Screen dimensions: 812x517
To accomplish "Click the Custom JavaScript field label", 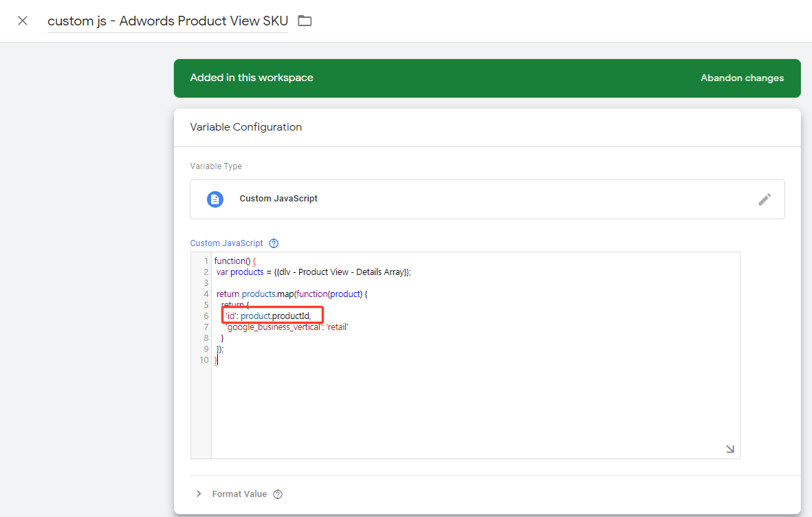I will click(226, 243).
